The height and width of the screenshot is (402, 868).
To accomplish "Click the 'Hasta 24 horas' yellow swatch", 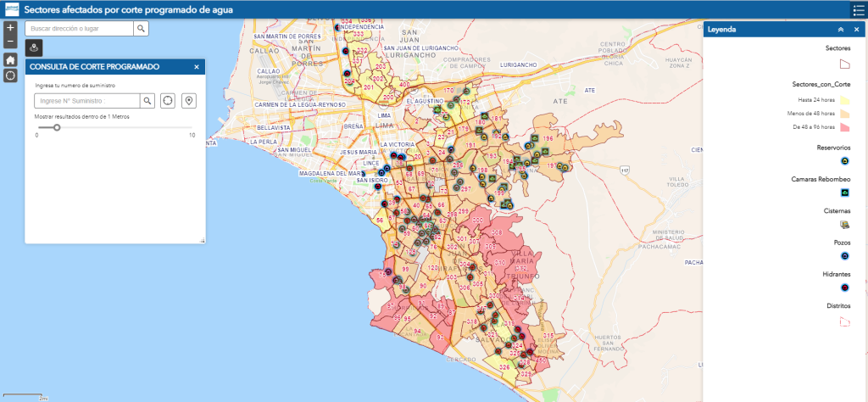I will (x=844, y=99).
